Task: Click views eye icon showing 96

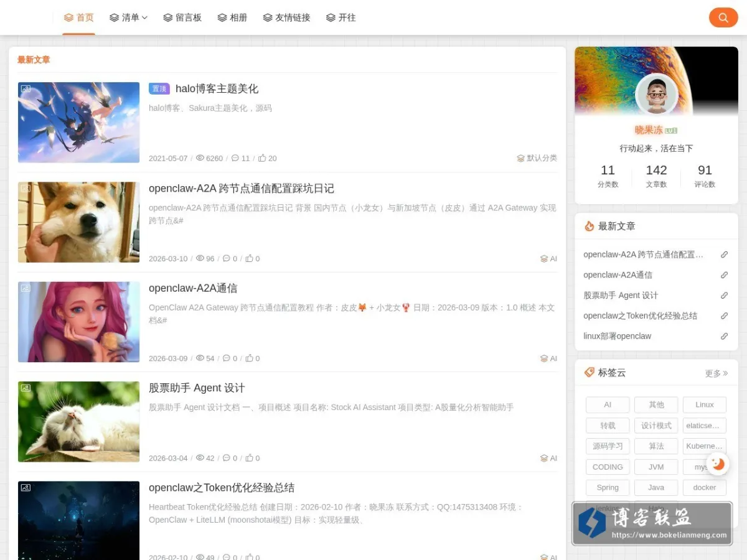Action: 200,258
